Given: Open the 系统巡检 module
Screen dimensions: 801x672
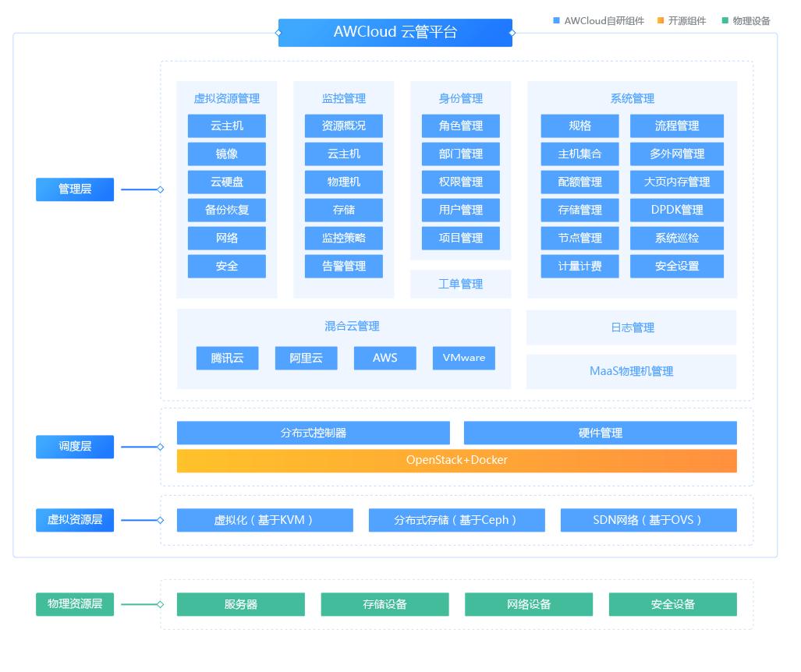Looking at the screenshot, I should coord(676,238).
